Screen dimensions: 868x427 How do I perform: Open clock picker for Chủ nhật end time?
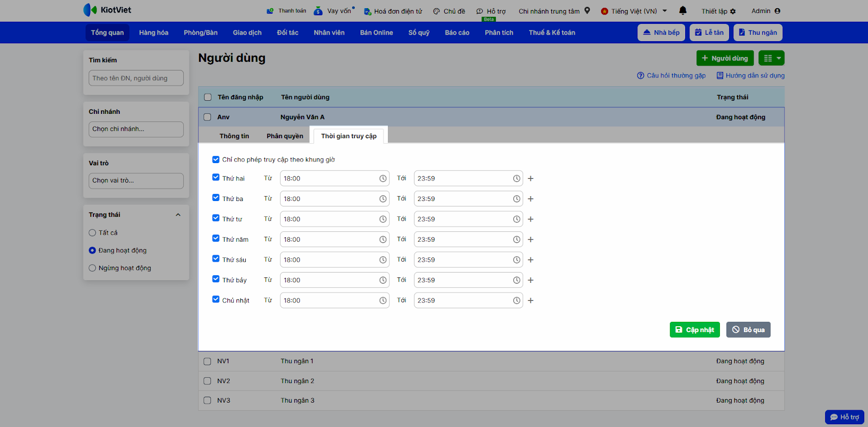click(x=516, y=300)
